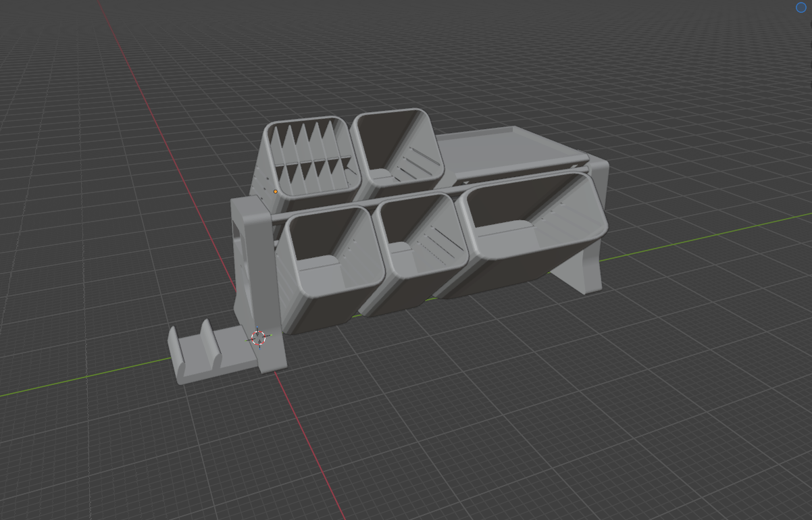The width and height of the screenshot is (812, 520).
Task: Click the blue circle navigation gizmo
Action: click(x=802, y=7)
